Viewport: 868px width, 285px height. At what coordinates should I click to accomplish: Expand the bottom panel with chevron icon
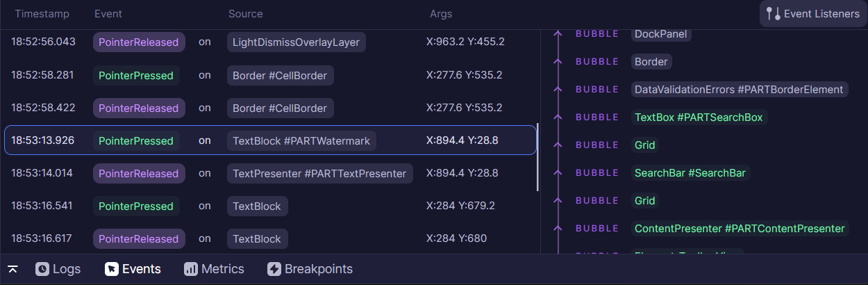point(12,269)
